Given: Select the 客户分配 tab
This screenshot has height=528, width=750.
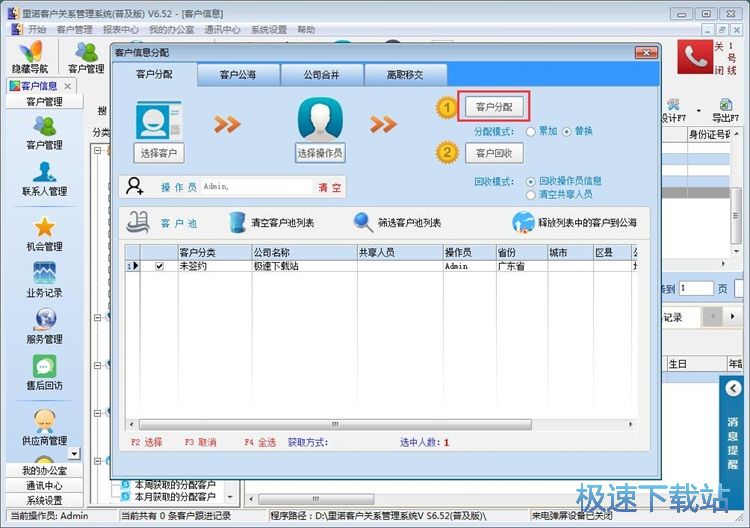Looking at the screenshot, I should coord(154,74).
